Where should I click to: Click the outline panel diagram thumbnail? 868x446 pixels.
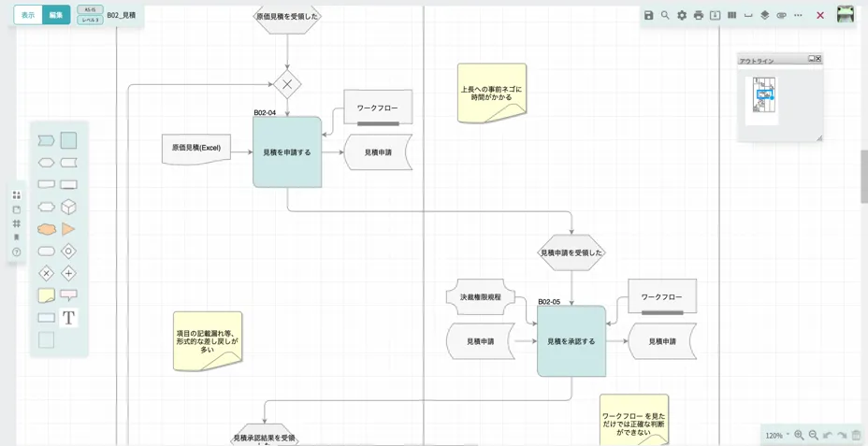pos(761,101)
